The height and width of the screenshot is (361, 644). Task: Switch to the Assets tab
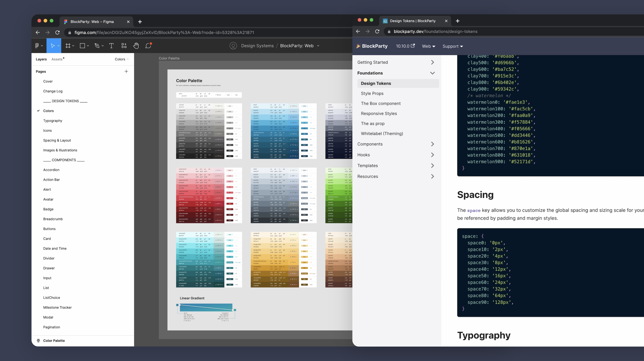(x=57, y=59)
